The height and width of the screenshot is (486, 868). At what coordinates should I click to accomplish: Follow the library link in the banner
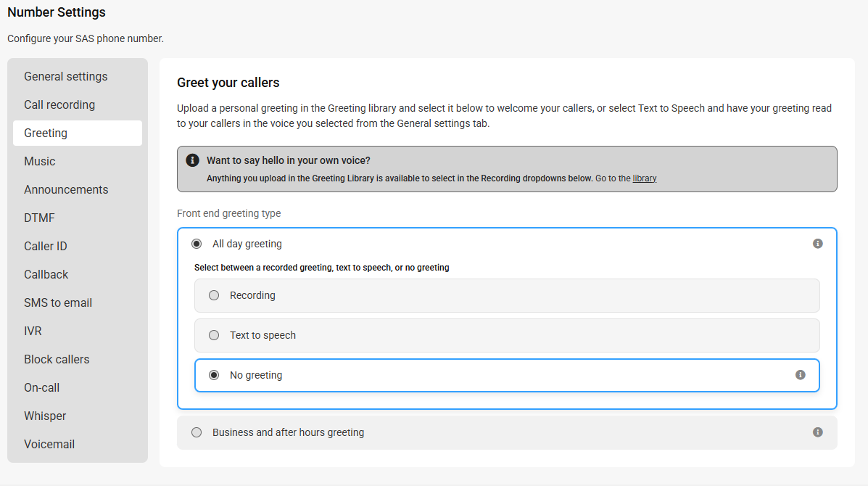[x=645, y=178]
